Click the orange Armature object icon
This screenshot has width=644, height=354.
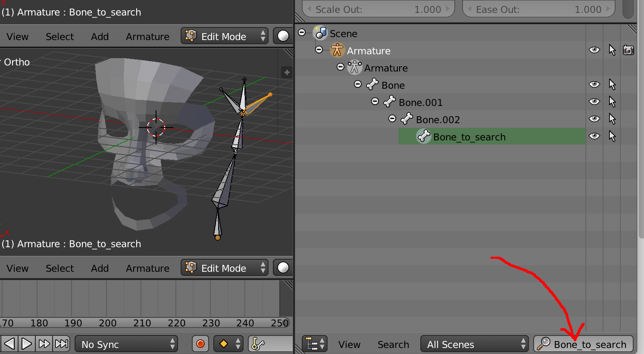337,50
